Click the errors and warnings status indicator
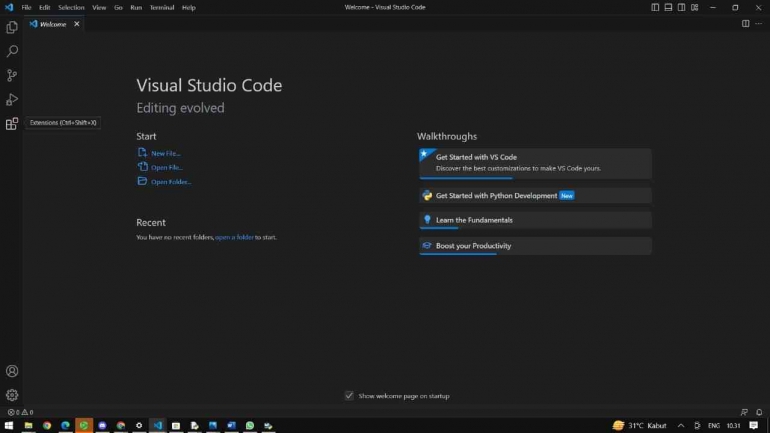 point(20,412)
